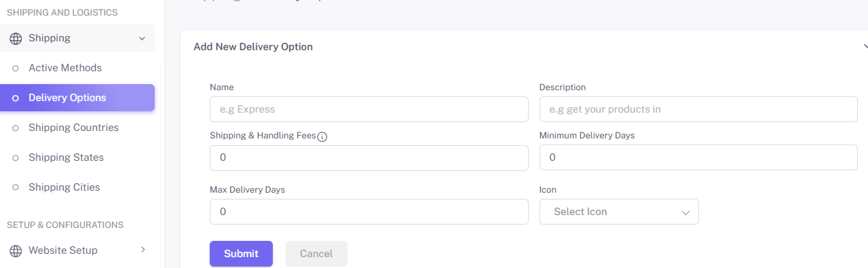Click the Website Setup globe icon
This screenshot has height=268, width=868.
[x=16, y=251]
